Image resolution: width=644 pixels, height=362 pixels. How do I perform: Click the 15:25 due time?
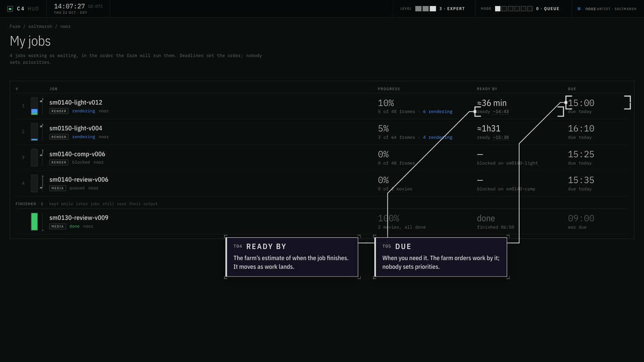tap(581, 155)
